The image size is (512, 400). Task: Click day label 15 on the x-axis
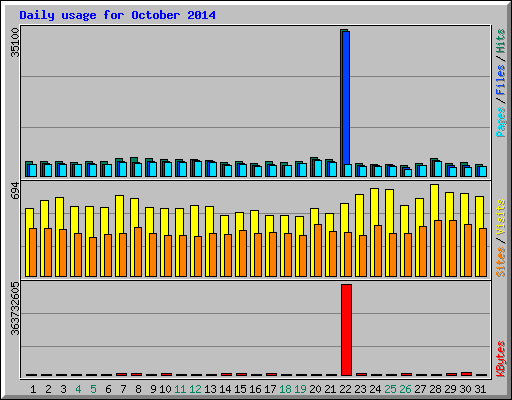(x=240, y=389)
